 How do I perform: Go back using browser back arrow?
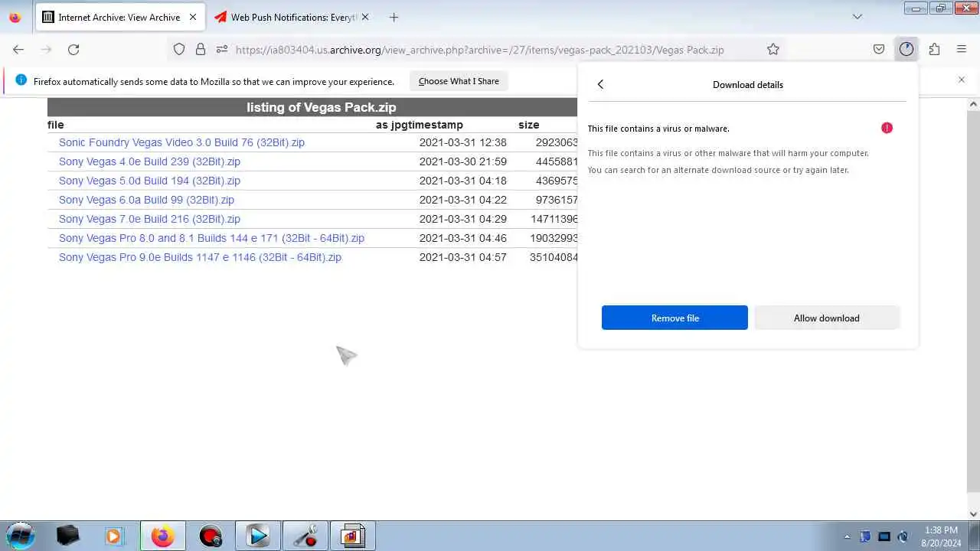pyautogui.click(x=18, y=49)
